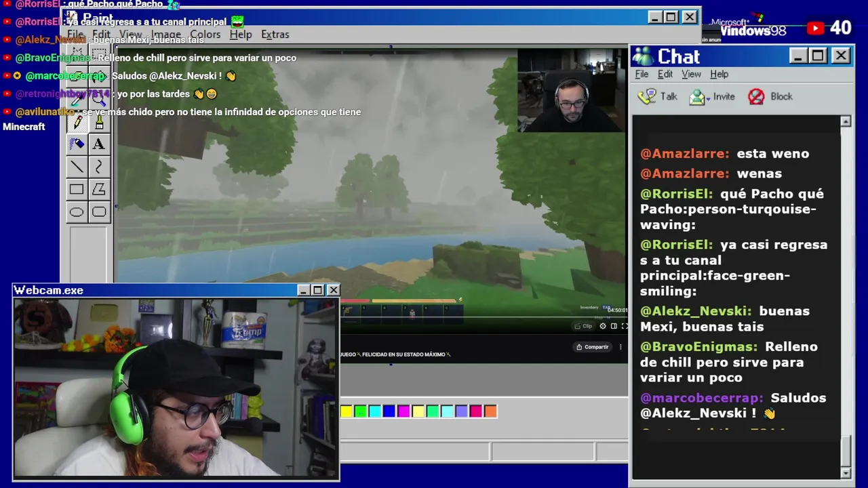The image size is (868, 488).
Task: Select the Brush tool in Paint
Action: click(x=99, y=122)
